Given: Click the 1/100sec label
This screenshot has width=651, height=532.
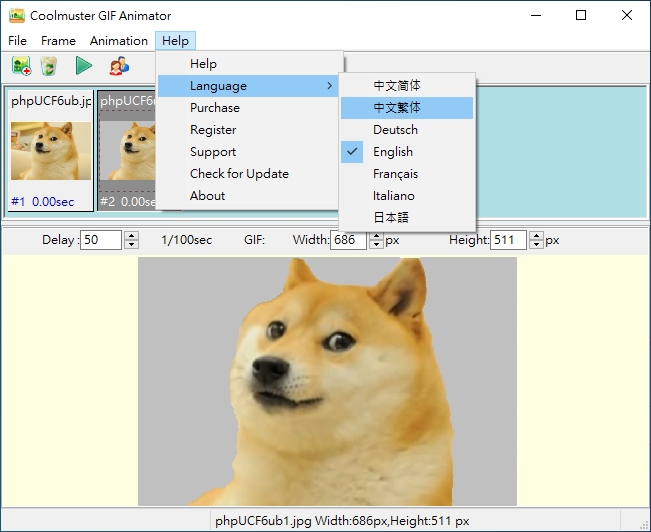Looking at the screenshot, I should 186,240.
